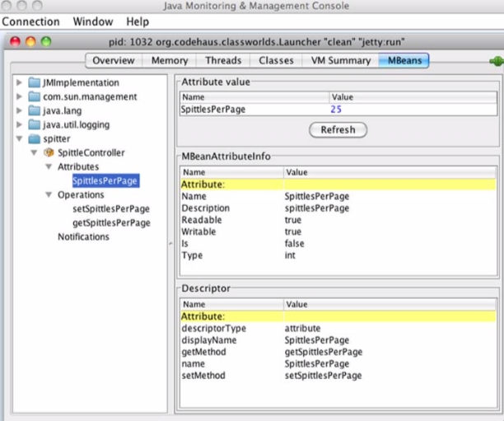Click the com.sun.management folder icon
The image size is (504, 421).
34,97
